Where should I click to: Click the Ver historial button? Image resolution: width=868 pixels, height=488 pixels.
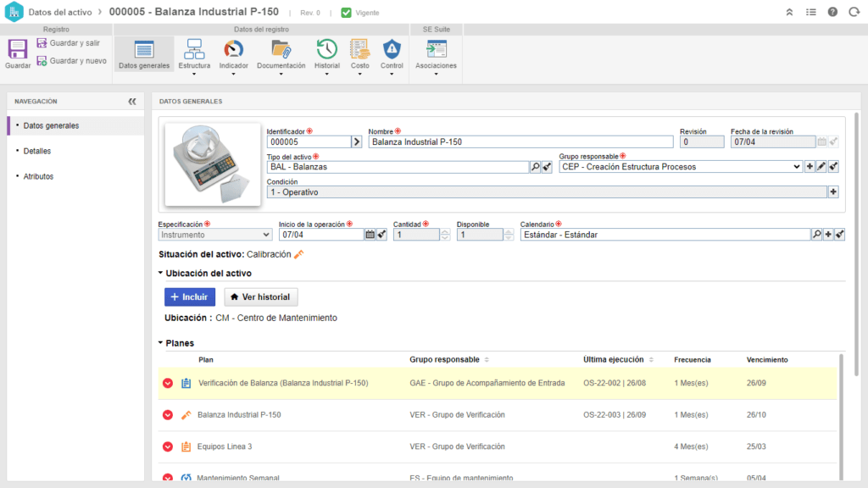point(261,297)
